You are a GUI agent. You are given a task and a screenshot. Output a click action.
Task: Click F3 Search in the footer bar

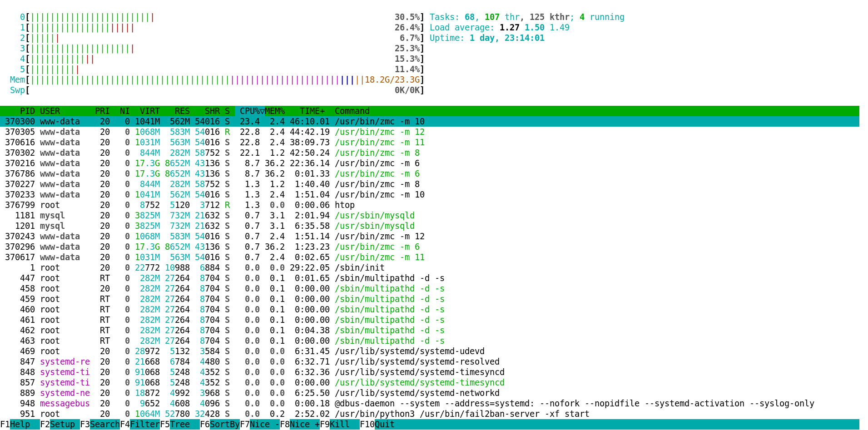click(100, 425)
